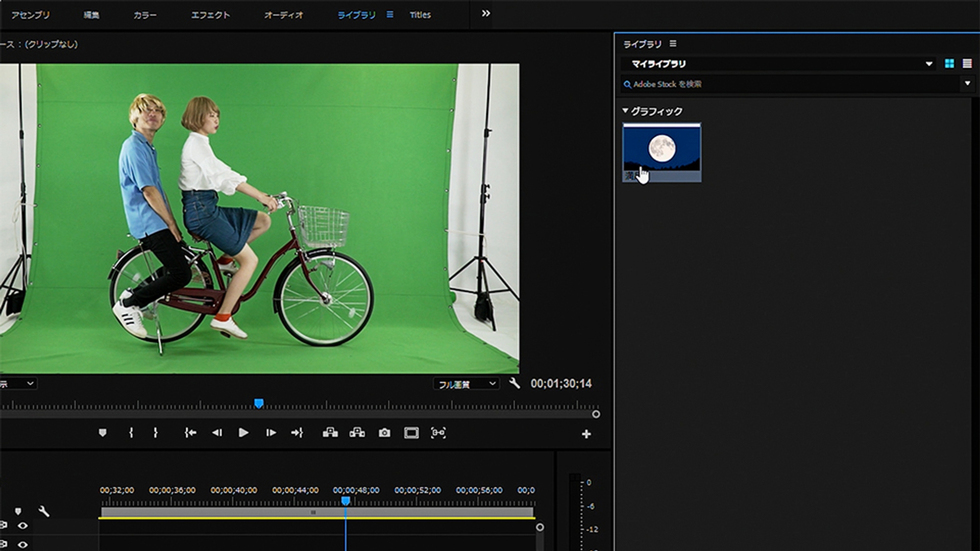Click Mark Out bracket icon
The width and height of the screenshot is (980, 551).
[156, 433]
